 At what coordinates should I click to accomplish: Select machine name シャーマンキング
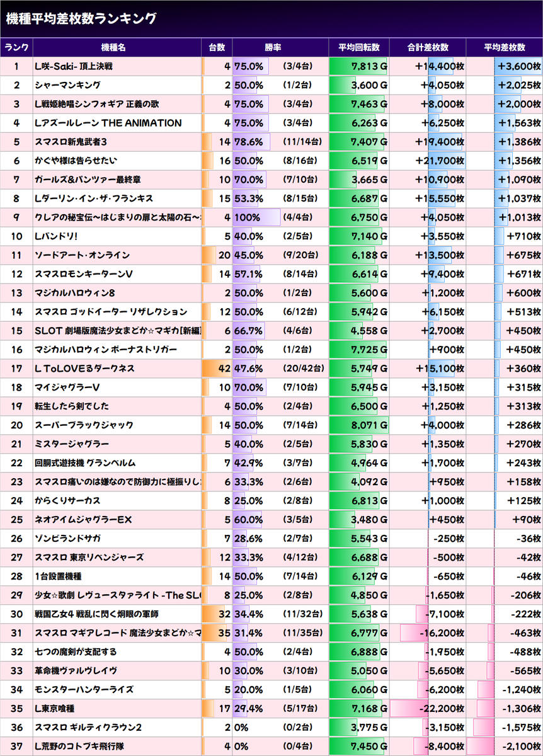pos(67,85)
